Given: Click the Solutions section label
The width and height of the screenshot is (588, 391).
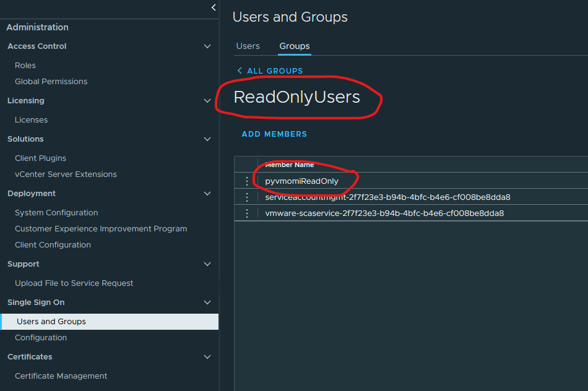Looking at the screenshot, I should pos(25,139).
